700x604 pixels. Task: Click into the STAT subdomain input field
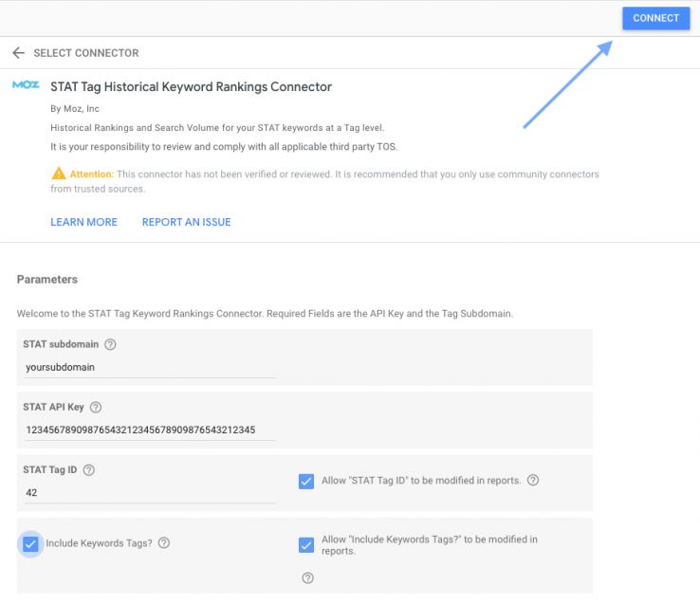coord(150,367)
